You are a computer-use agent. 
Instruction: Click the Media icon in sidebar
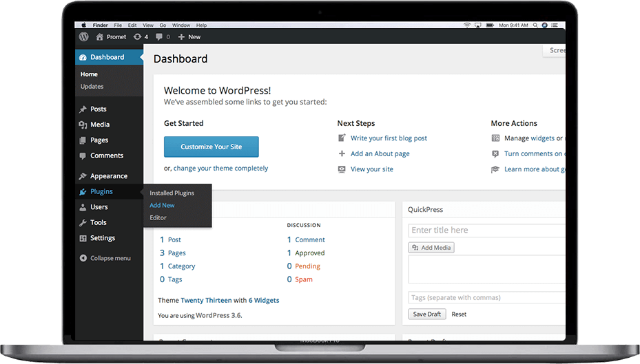(83, 125)
